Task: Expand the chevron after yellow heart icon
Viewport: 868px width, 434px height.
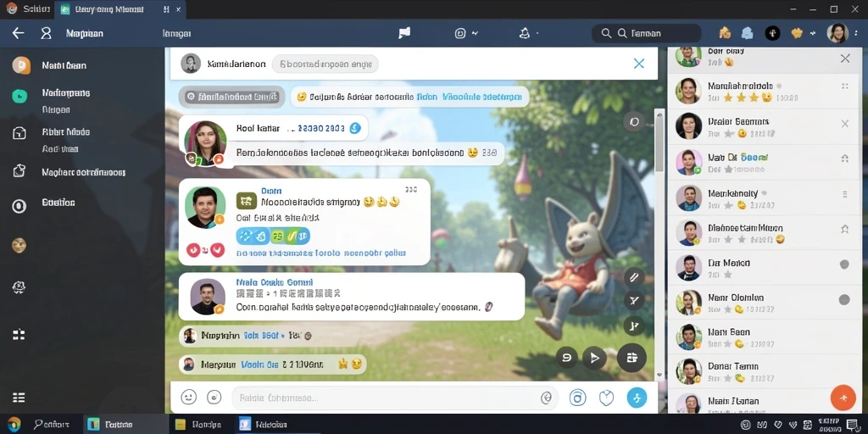Action: (x=812, y=33)
